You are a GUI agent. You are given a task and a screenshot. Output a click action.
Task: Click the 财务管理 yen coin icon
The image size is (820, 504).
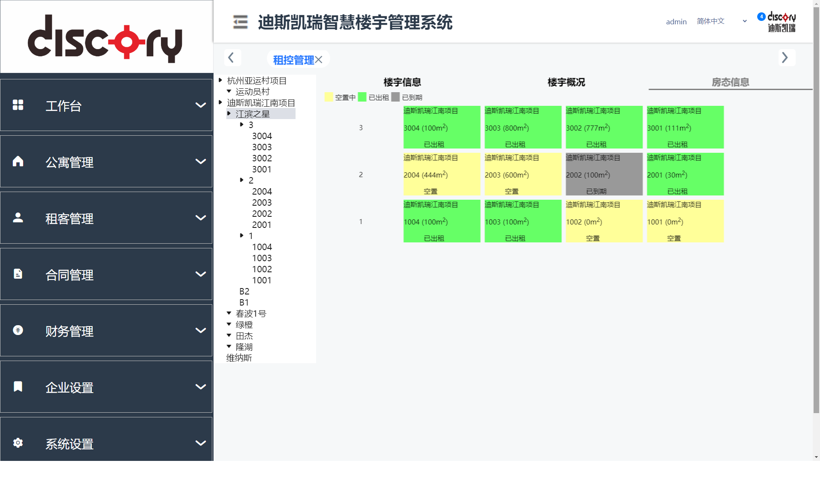point(18,330)
